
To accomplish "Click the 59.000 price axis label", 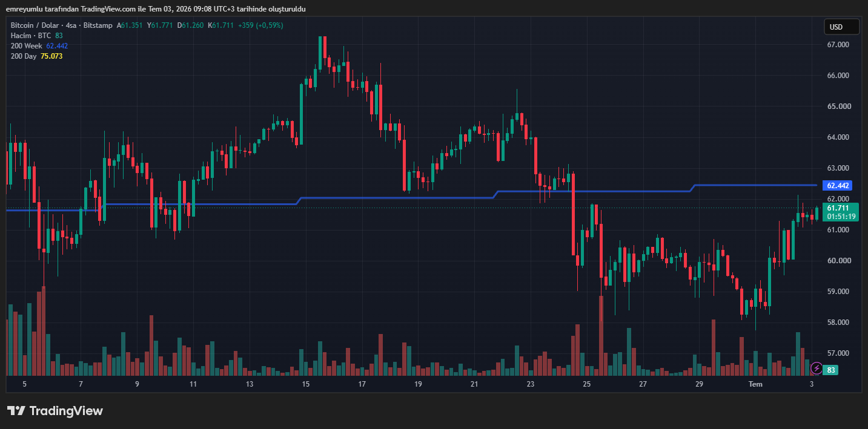I will point(838,292).
